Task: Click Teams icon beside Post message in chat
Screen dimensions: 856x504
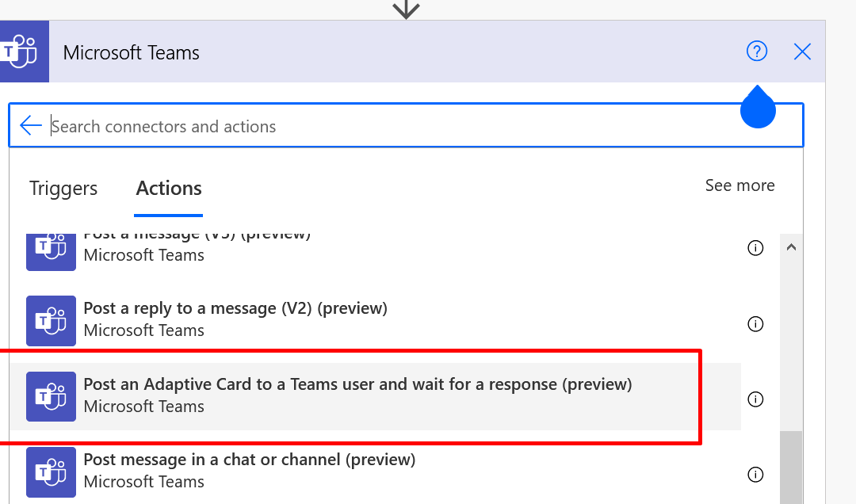Action: tap(52, 472)
